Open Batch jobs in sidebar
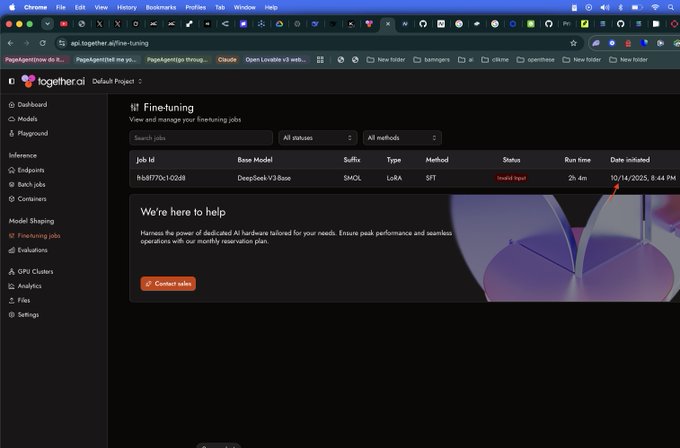The height and width of the screenshot is (448, 680). (27, 184)
